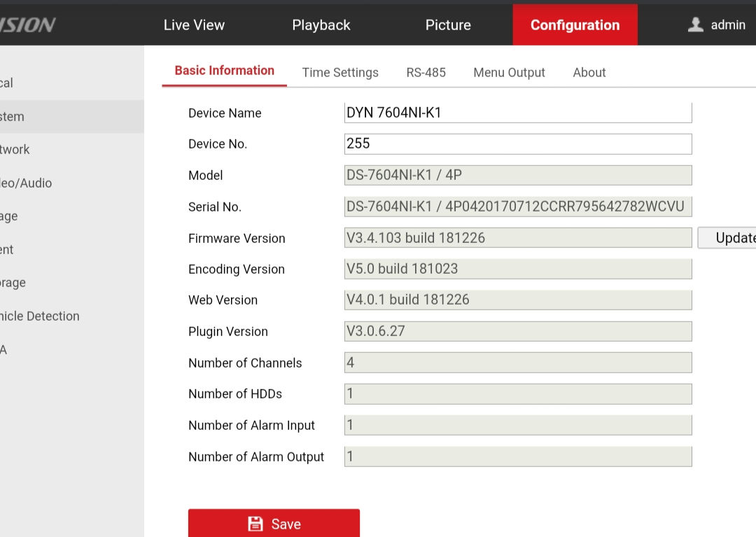Click the Number of Alarm Output field

pyautogui.click(x=518, y=456)
